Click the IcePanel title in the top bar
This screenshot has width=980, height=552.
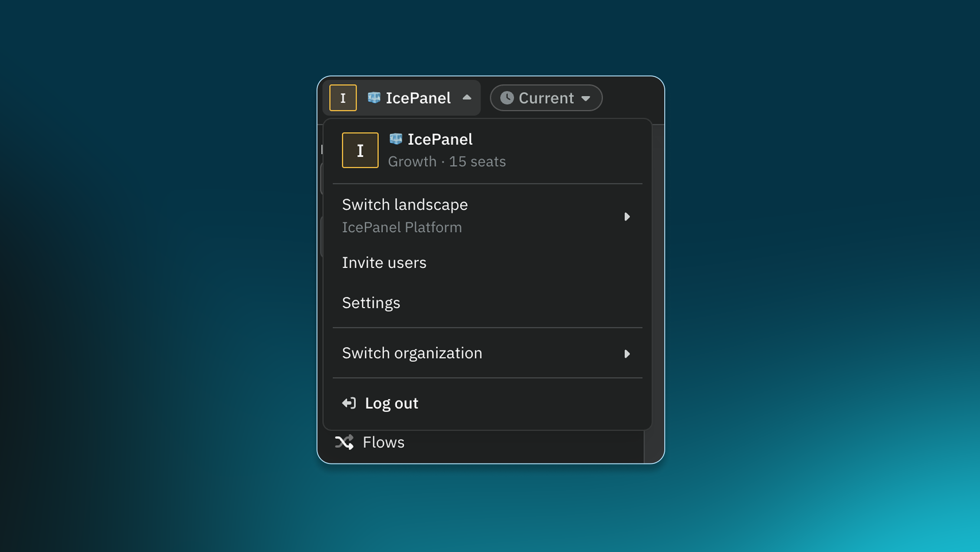[x=418, y=98]
